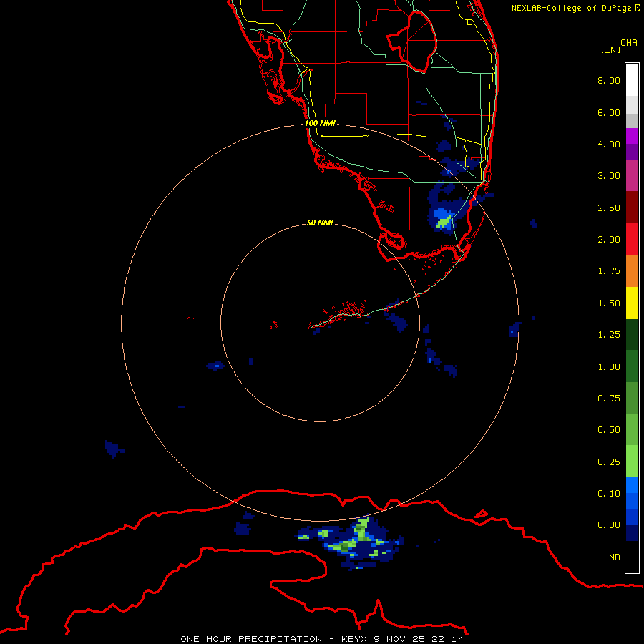Pick the pink legend swatch near 3.00
Viewport: 644px width, 644px height.
pyautogui.click(x=632, y=175)
